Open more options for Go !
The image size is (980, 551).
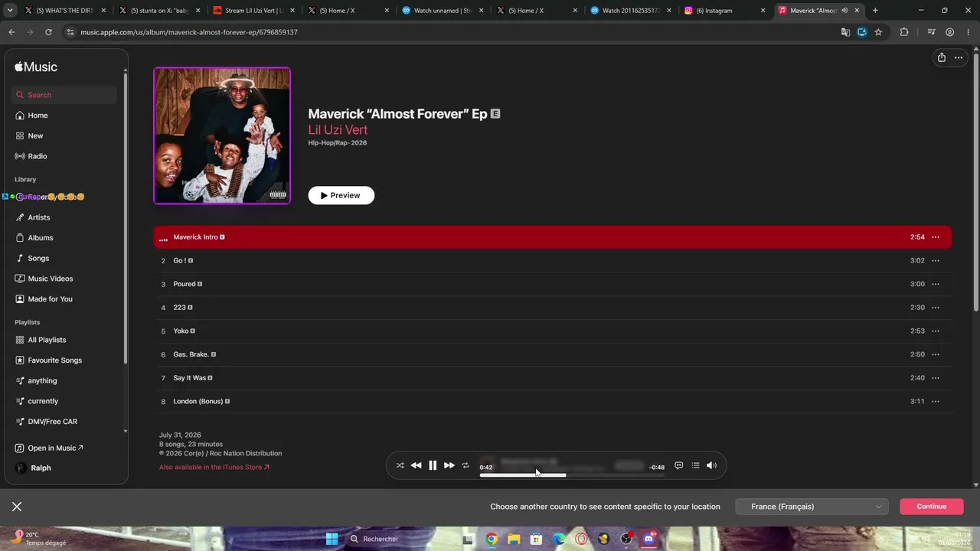click(936, 261)
